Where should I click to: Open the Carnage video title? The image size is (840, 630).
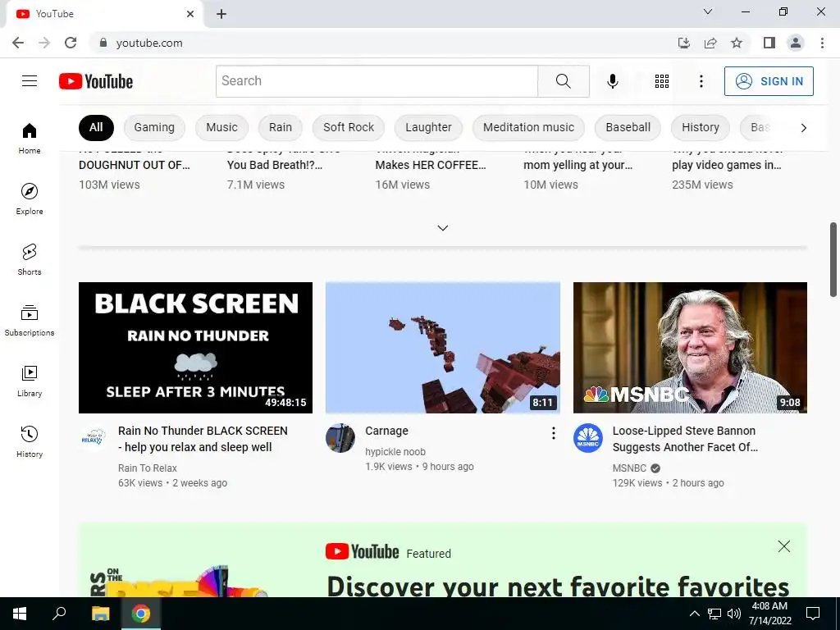click(387, 431)
